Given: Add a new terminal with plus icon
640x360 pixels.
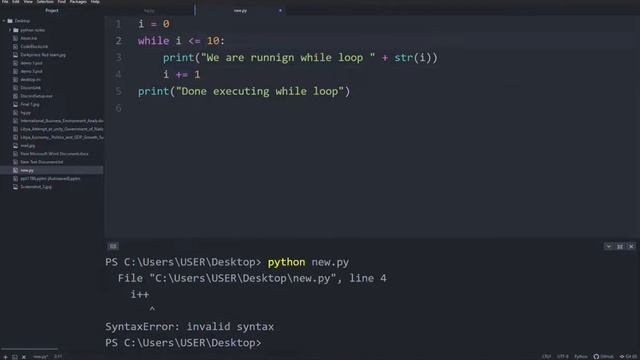Looking at the screenshot, I should (x=5, y=357).
